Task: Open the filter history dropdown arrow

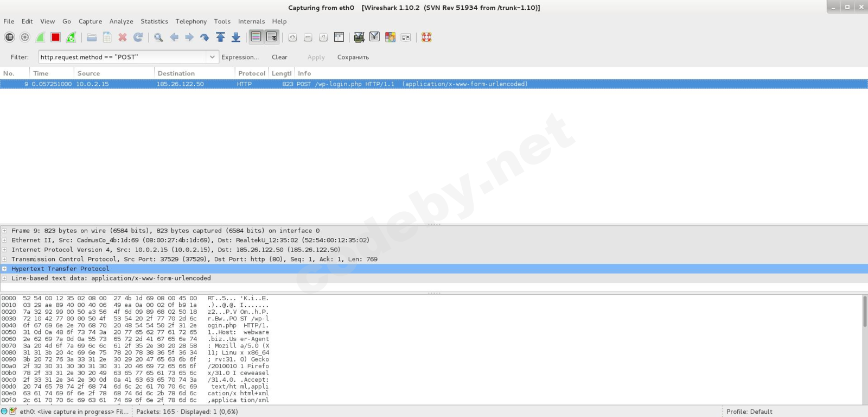Action: point(212,57)
